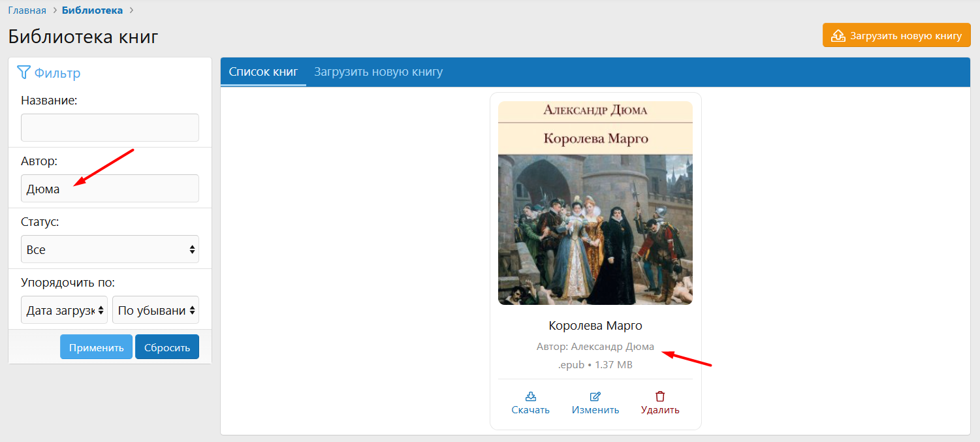This screenshot has width=980, height=442.
Task: Click the upload icon on orange button
Action: 838,36
